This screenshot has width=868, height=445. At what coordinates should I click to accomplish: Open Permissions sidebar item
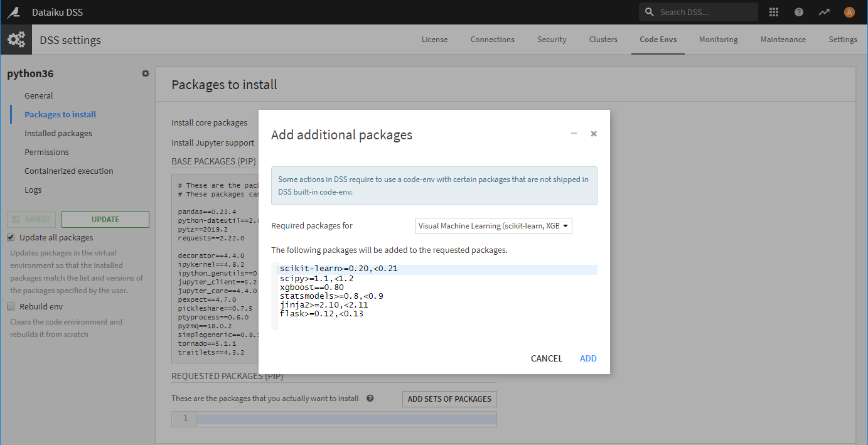(47, 153)
